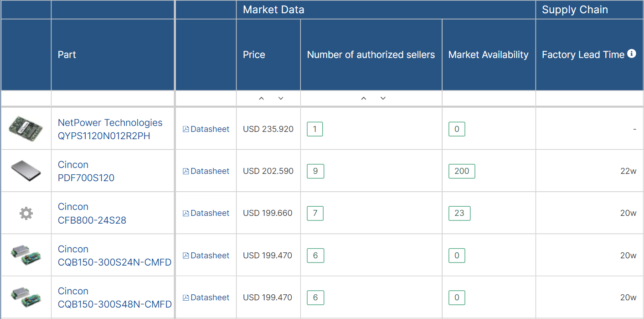This screenshot has height=319, width=644.
Task: Open the QYPS1120N012R2PH product thumbnail
Action: tap(26, 129)
